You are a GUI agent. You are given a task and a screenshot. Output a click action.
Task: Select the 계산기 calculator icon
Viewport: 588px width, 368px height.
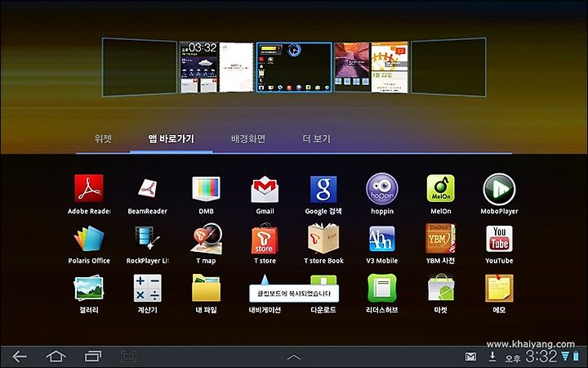pyautogui.click(x=147, y=288)
